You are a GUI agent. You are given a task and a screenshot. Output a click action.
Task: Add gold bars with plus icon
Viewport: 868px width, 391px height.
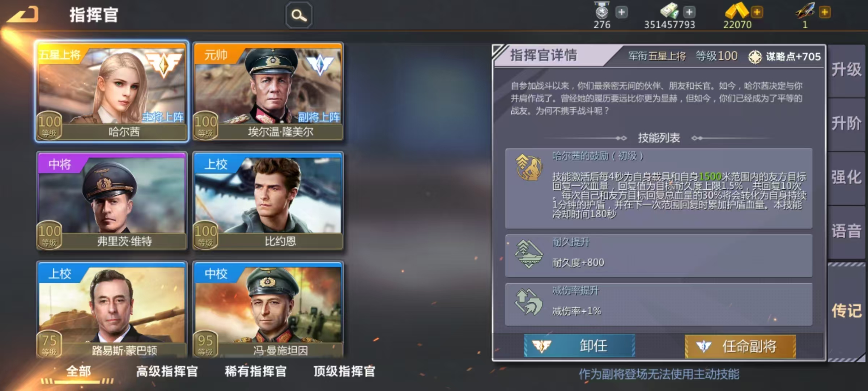click(x=757, y=12)
